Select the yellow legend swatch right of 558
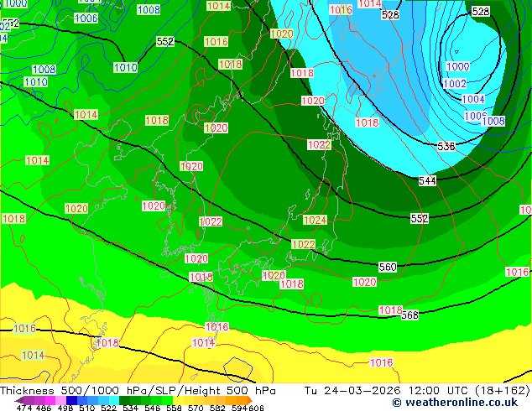 178,400
